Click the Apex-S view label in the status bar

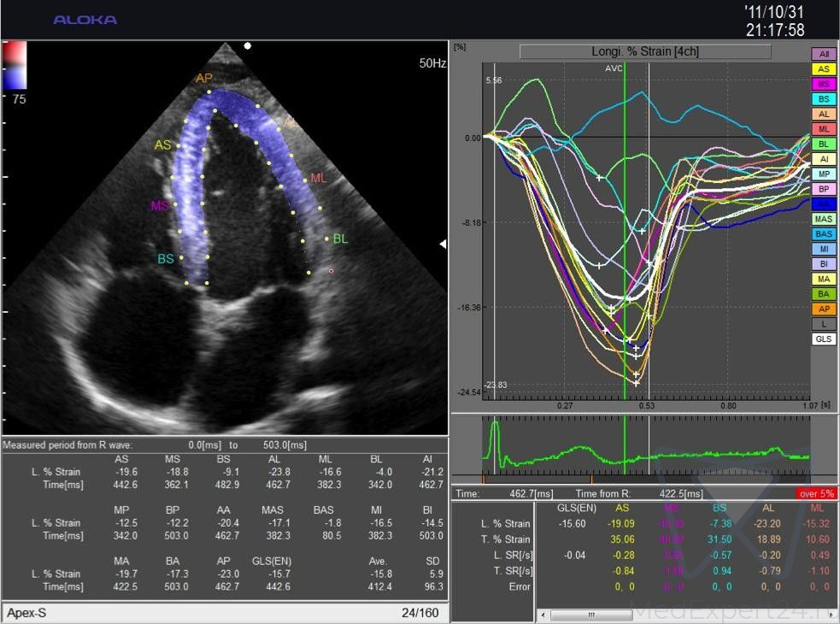(26, 613)
